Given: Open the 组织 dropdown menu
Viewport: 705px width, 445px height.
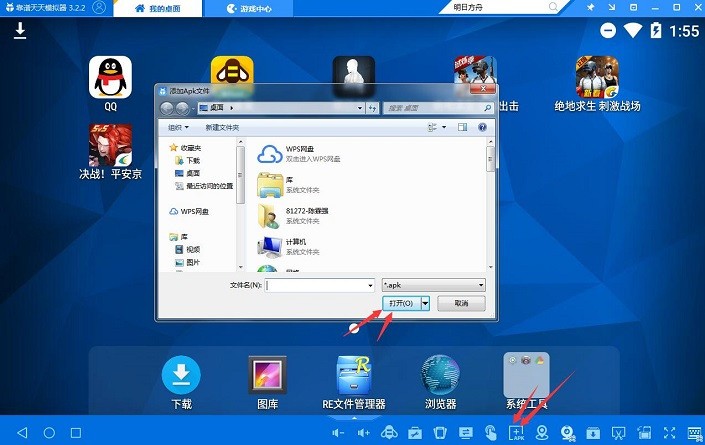Looking at the screenshot, I should (x=178, y=128).
